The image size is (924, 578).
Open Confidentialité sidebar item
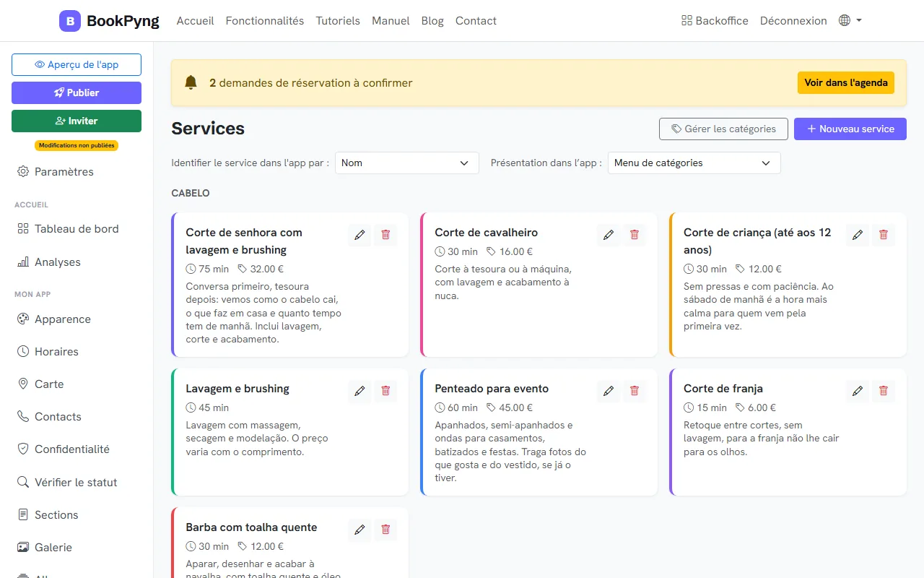(77, 449)
